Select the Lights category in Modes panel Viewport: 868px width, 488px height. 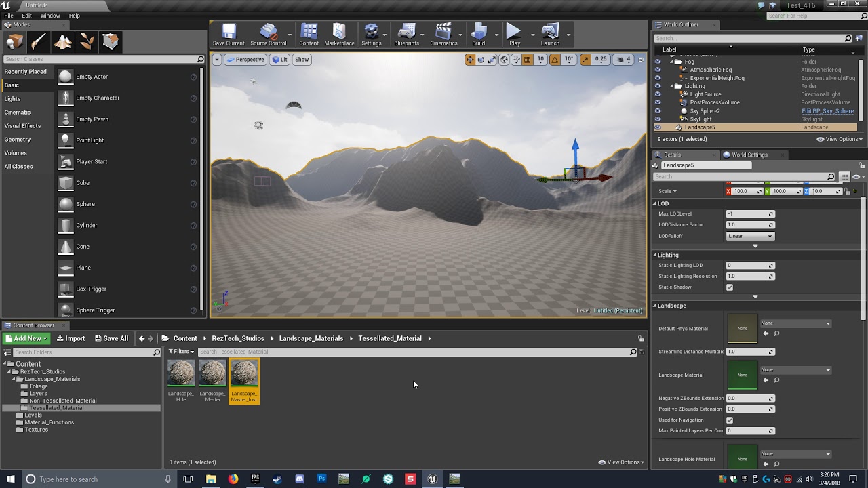point(12,99)
